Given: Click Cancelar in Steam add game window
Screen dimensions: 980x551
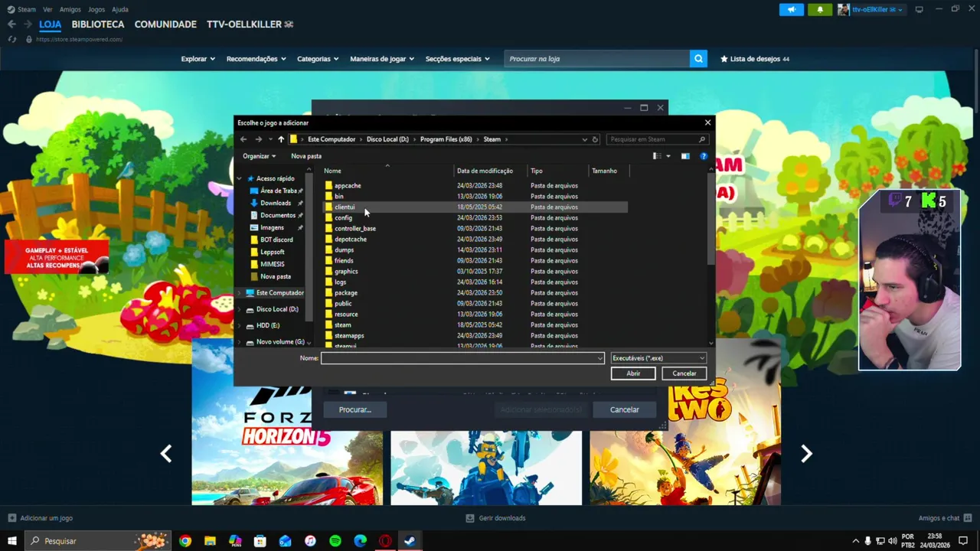Looking at the screenshot, I should tap(624, 409).
